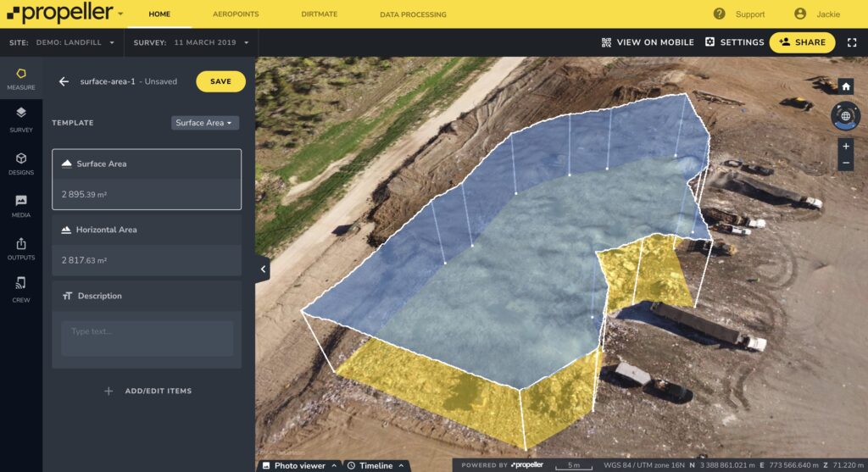Click into the Description text field
Image resolution: width=868 pixels, height=472 pixels.
[147, 338]
